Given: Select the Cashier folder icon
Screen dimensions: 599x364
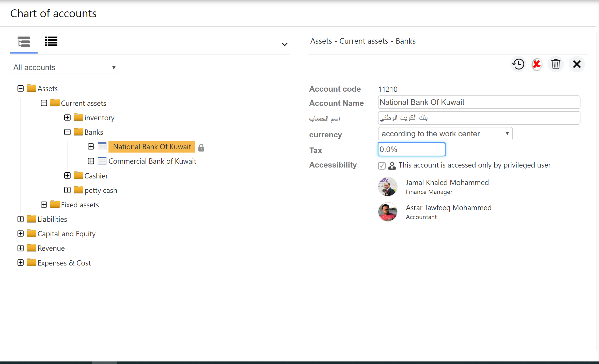Looking at the screenshot, I should [78, 175].
